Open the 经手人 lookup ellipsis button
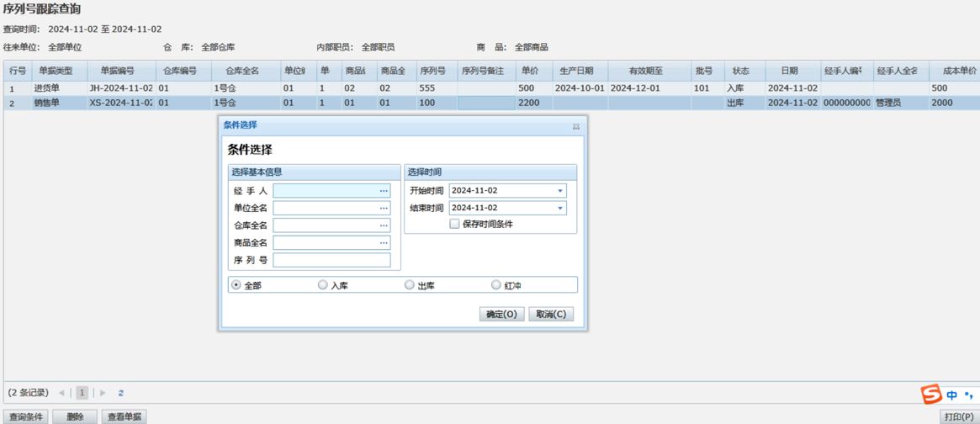Viewport: 980px width, 424px height. (x=384, y=191)
